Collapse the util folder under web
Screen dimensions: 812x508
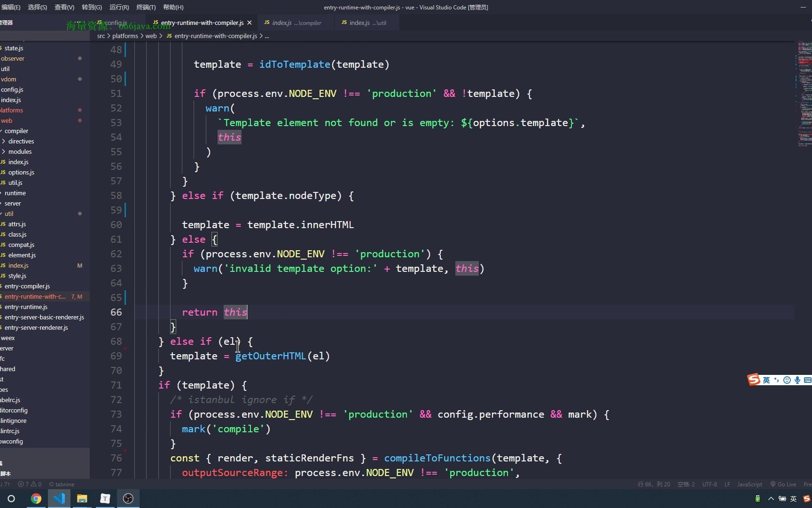click(9, 214)
